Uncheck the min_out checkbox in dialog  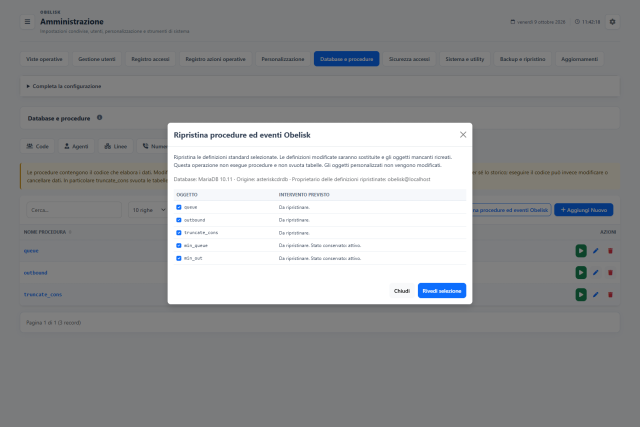(179, 258)
